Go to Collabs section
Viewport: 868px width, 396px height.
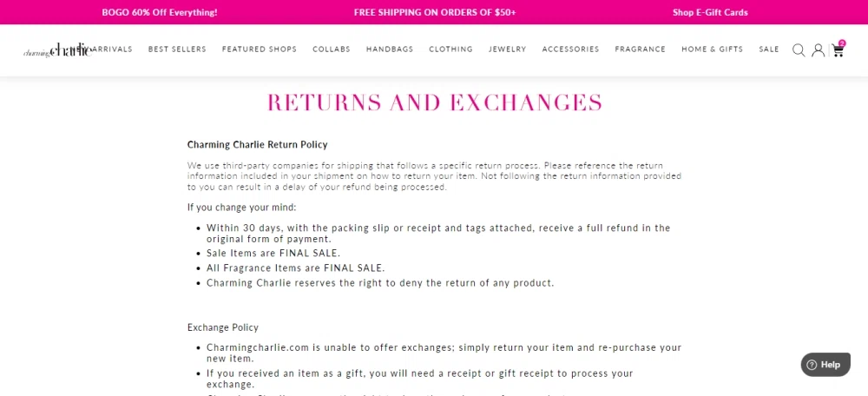click(331, 49)
